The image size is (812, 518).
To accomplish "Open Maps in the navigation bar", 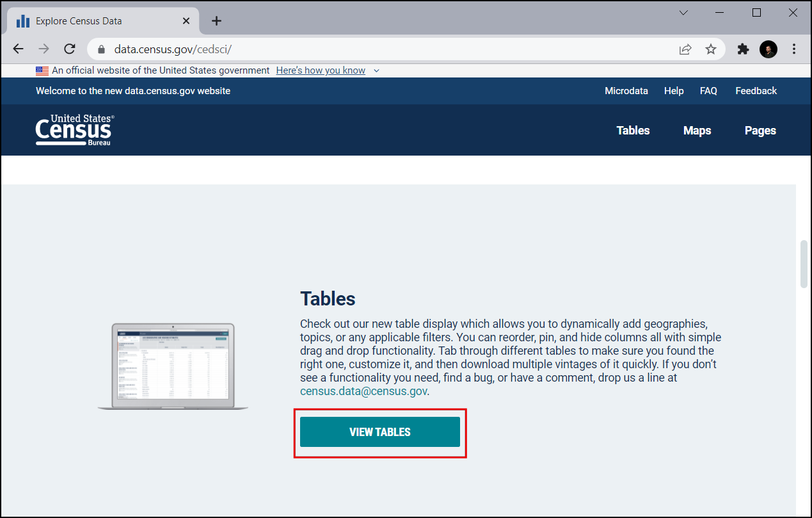I will point(697,131).
